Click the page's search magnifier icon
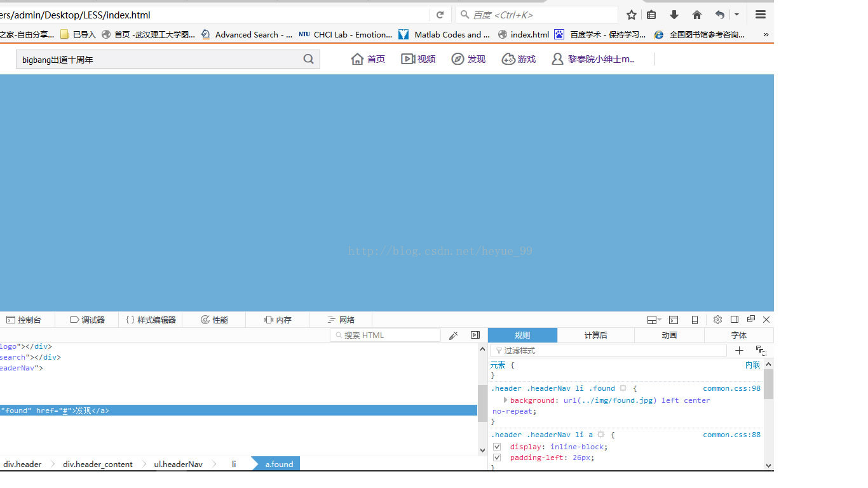 [309, 59]
